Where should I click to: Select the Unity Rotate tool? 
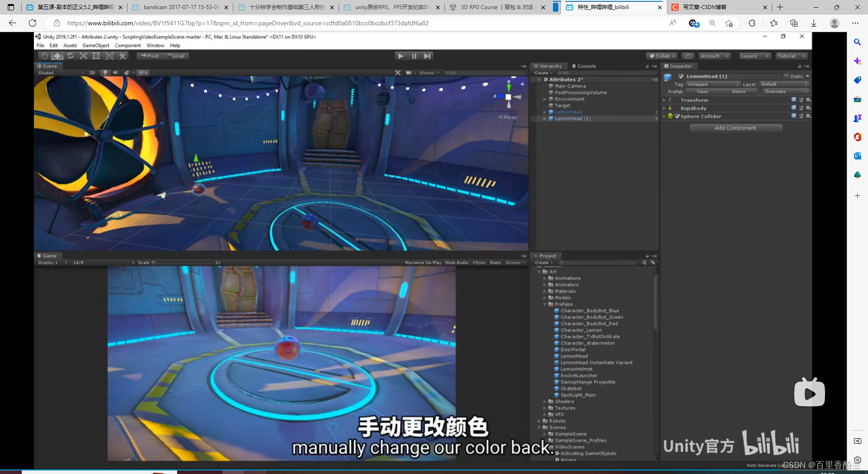(71, 56)
